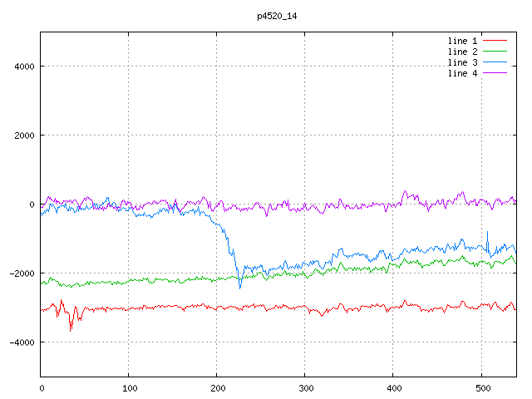Click the x-axis label 300

[x=306, y=388]
